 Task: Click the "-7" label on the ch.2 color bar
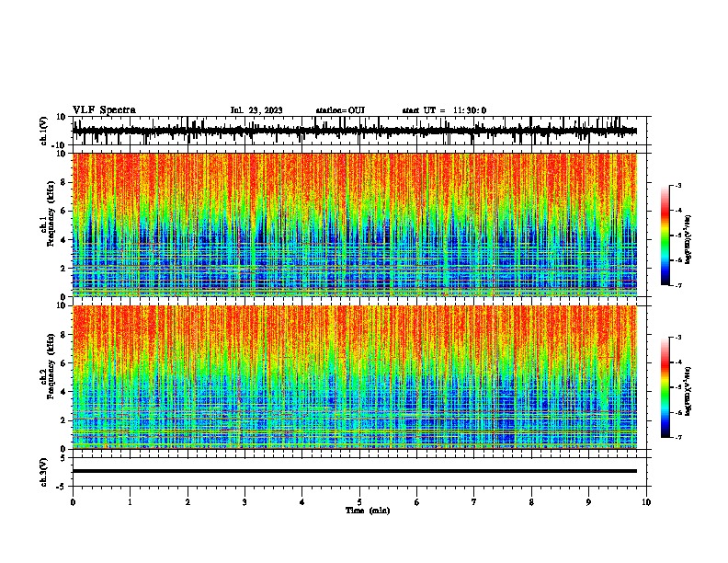(x=677, y=437)
